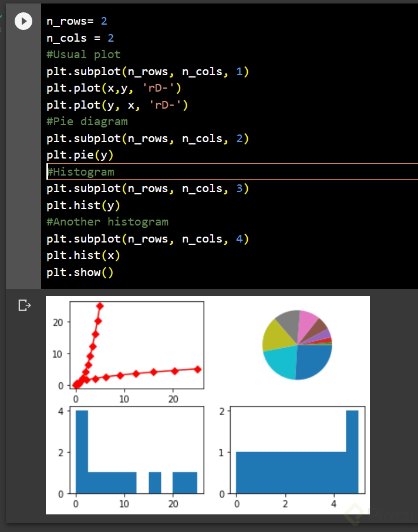Click the output actions icon beside the plots

pos(25,305)
